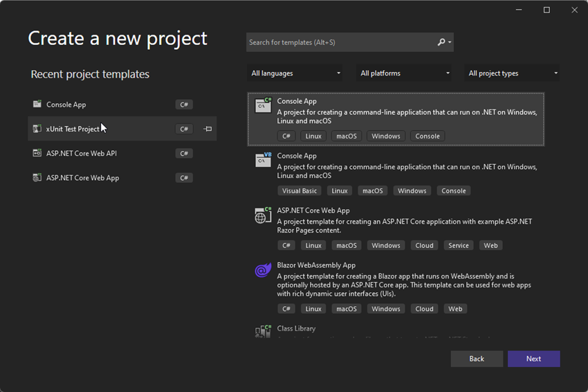Expand the All project types dropdown
588x392 pixels.
pyautogui.click(x=513, y=73)
